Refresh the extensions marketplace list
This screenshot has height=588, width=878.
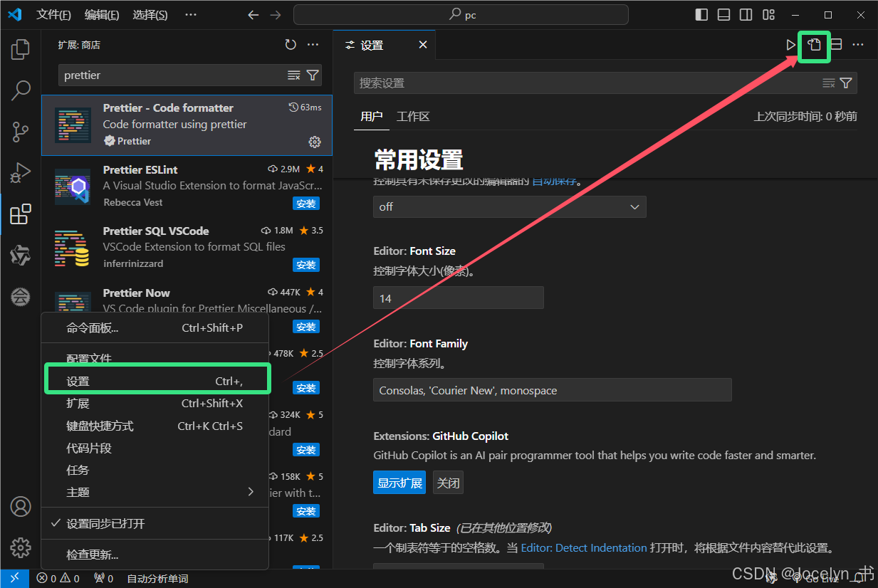291,45
